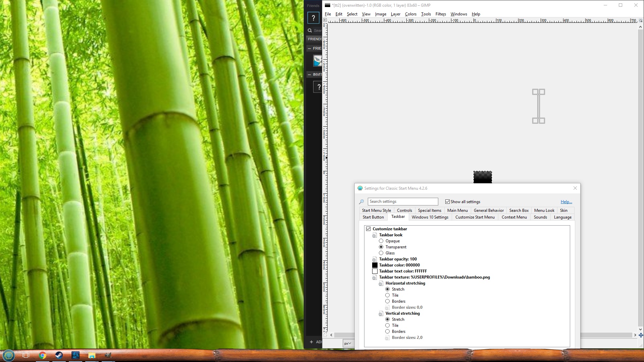Launch Google Chrome from the taskbar
644x362 pixels.
(x=42, y=355)
